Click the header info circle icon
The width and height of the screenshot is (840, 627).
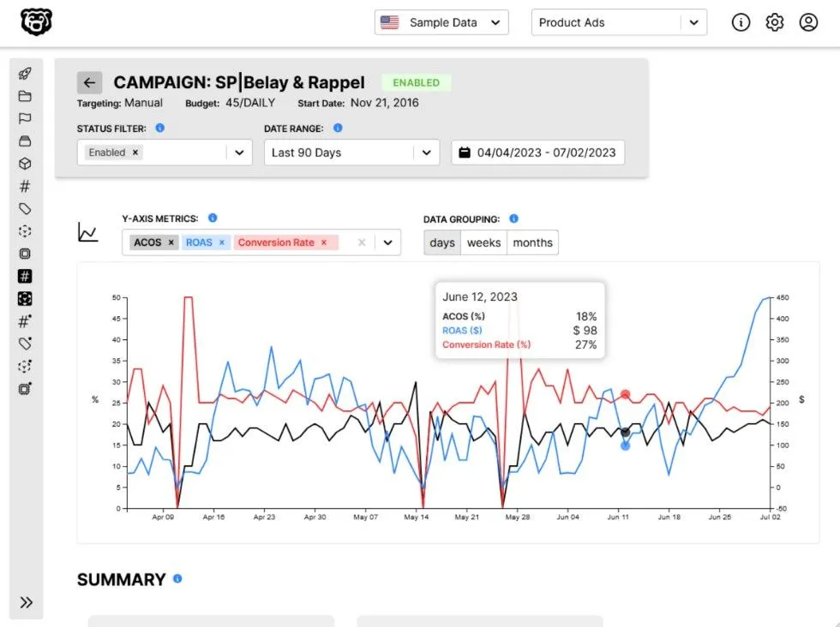(x=741, y=22)
